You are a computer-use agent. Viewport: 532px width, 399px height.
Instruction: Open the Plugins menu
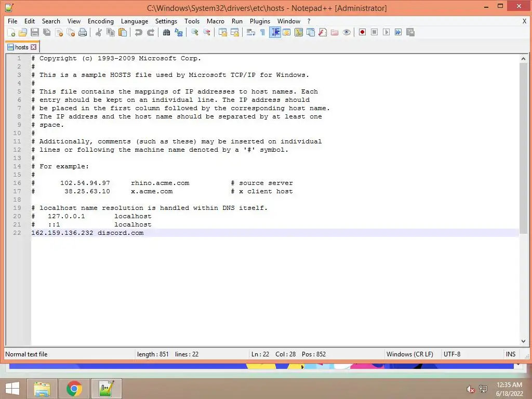[x=260, y=21]
